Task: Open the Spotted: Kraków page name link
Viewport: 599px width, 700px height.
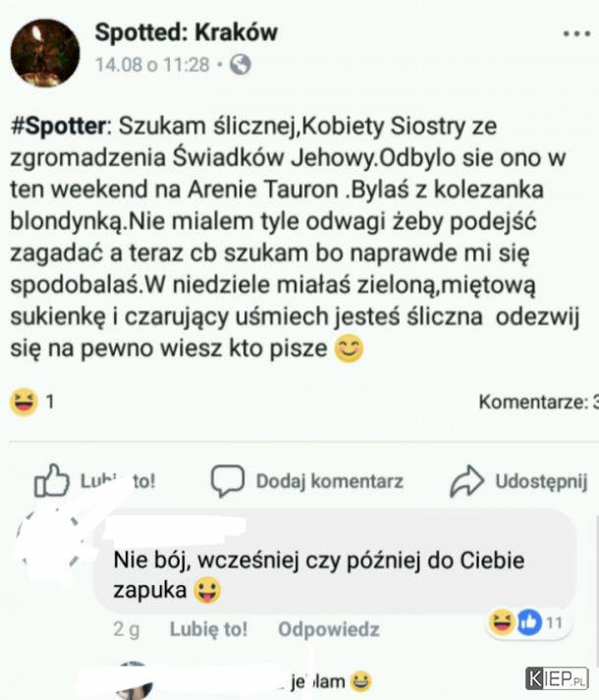Action: [187, 32]
